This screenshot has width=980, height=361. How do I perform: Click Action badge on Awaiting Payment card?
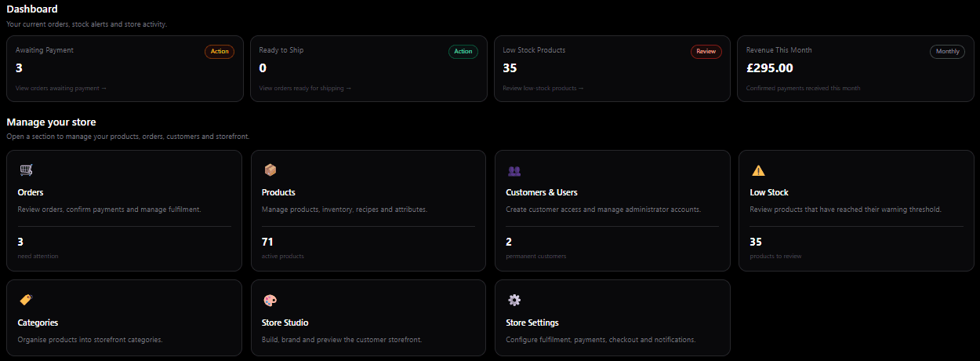click(x=220, y=52)
